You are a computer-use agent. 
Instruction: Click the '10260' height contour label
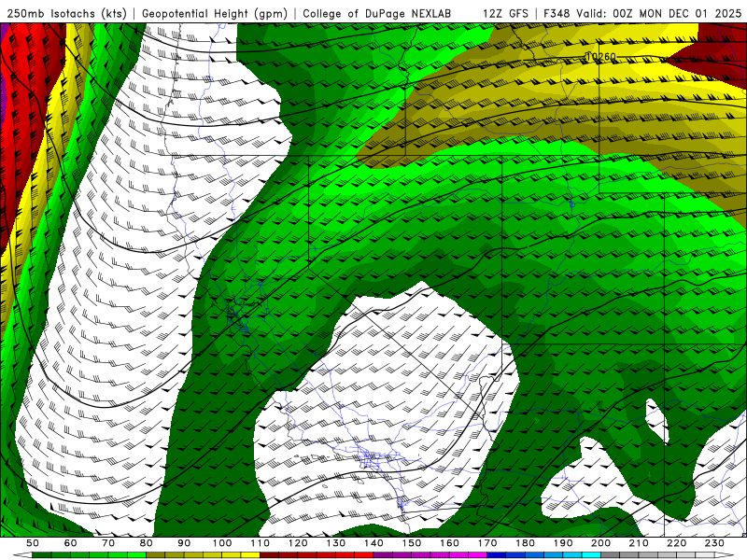600,57
